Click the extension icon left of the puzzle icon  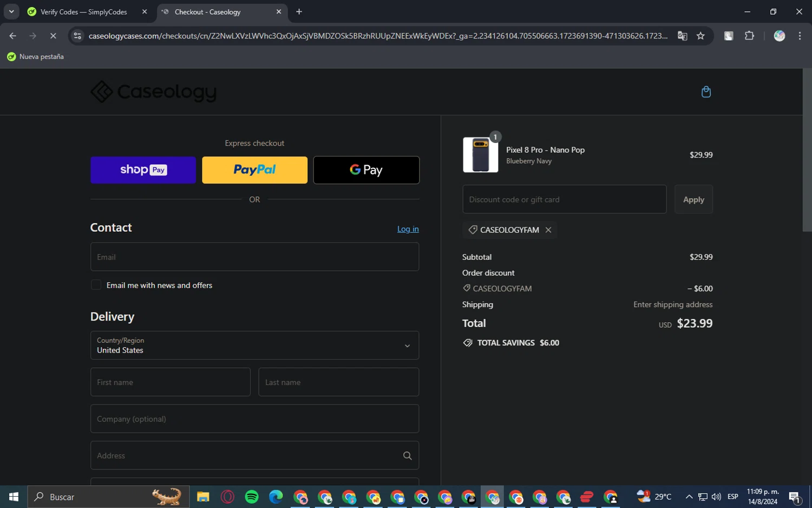coord(729,36)
